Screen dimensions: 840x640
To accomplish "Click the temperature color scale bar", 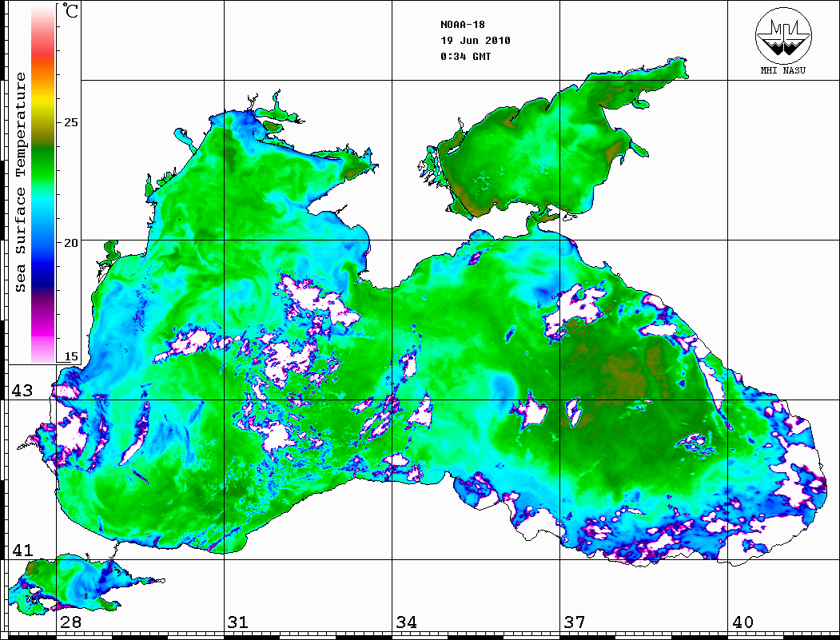I will pyautogui.click(x=43, y=184).
